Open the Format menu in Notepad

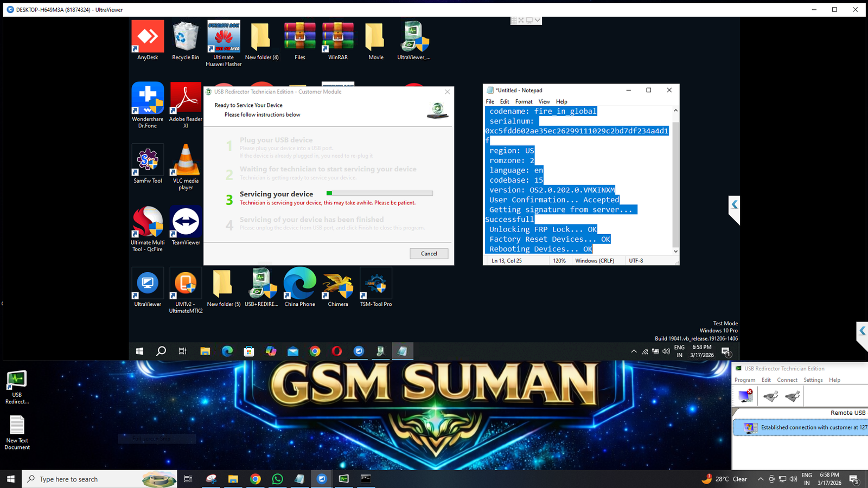click(524, 101)
